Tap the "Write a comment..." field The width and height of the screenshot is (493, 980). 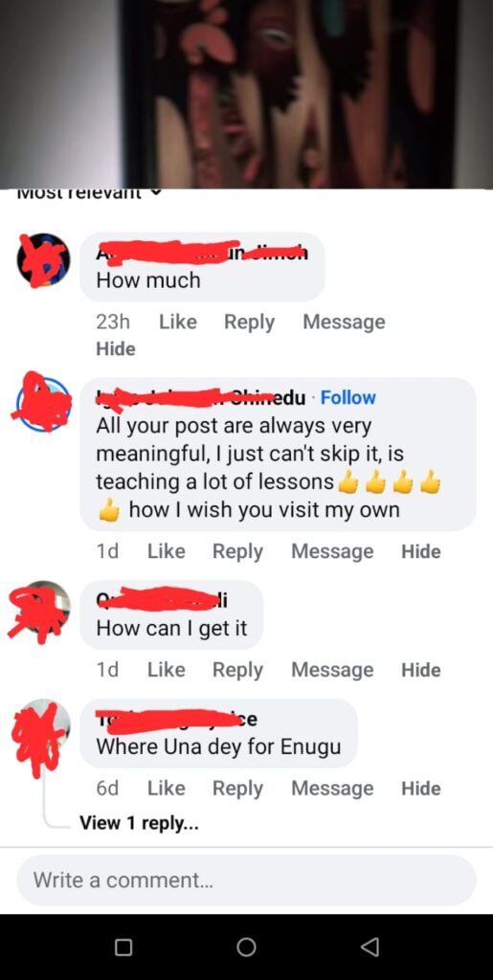click(x=246, y=880)
